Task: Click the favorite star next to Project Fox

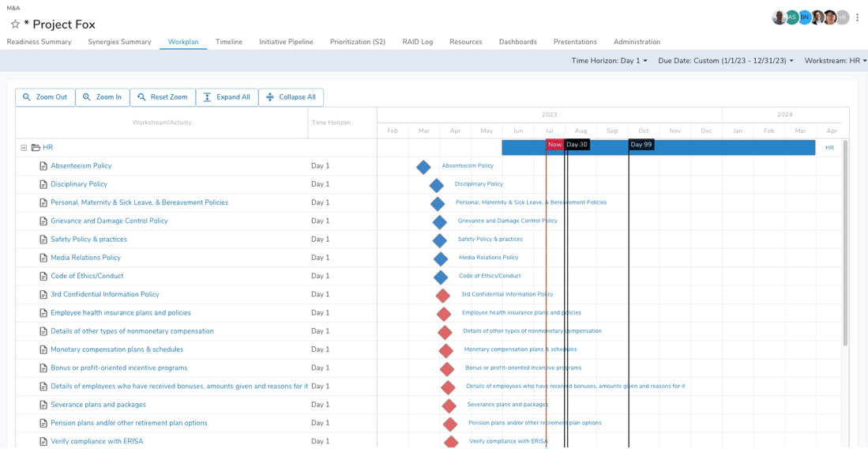Action: coord(15,25)
